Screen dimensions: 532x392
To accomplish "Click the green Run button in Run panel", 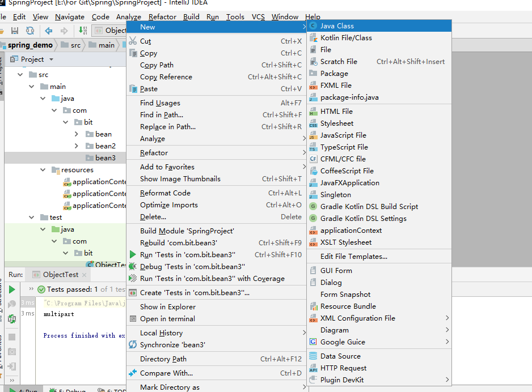I will 12,289.
